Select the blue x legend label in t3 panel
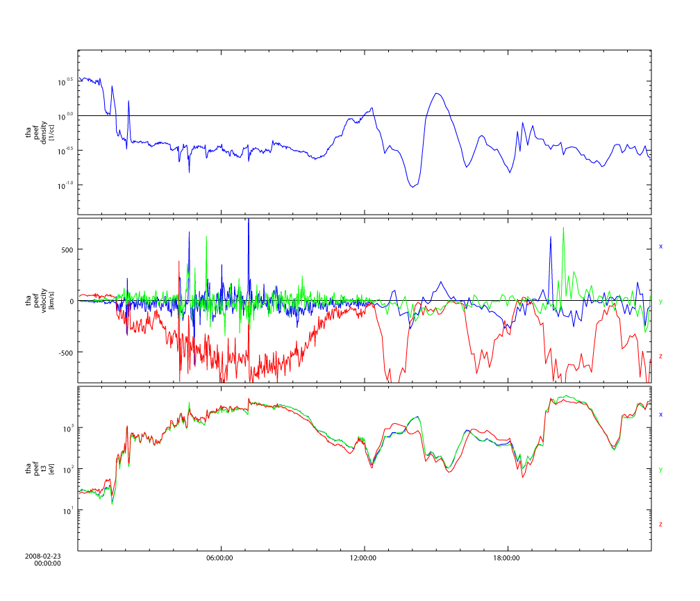The width and height of the screenshot is (700, 601). 660,415
